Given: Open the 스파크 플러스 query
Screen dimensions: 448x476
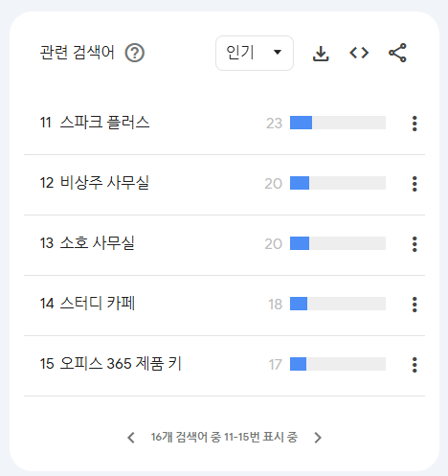Looking at the screenshot, I should 104,123.
